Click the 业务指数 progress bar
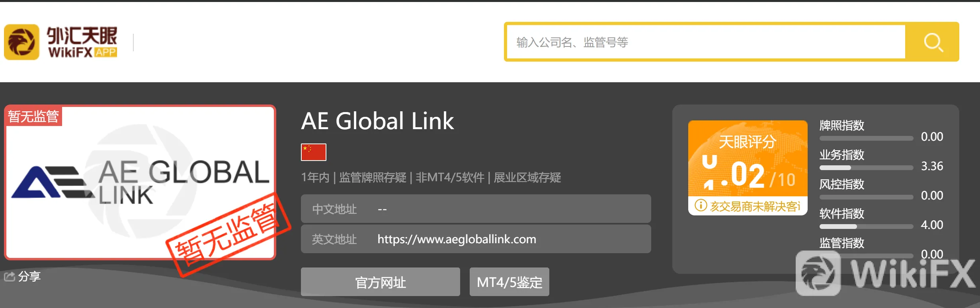The width and height of the screenshot is (980, 308). coord(866,168)
